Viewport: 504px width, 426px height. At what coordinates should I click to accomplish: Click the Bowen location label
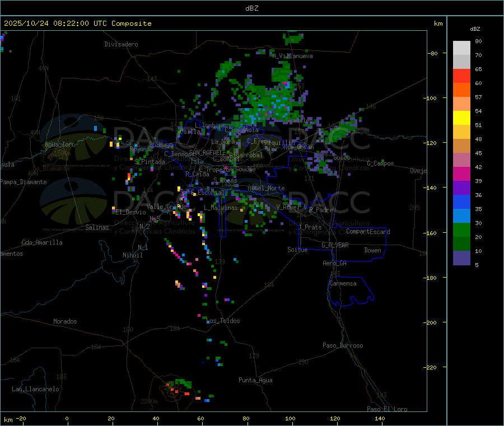click(372, 250)
